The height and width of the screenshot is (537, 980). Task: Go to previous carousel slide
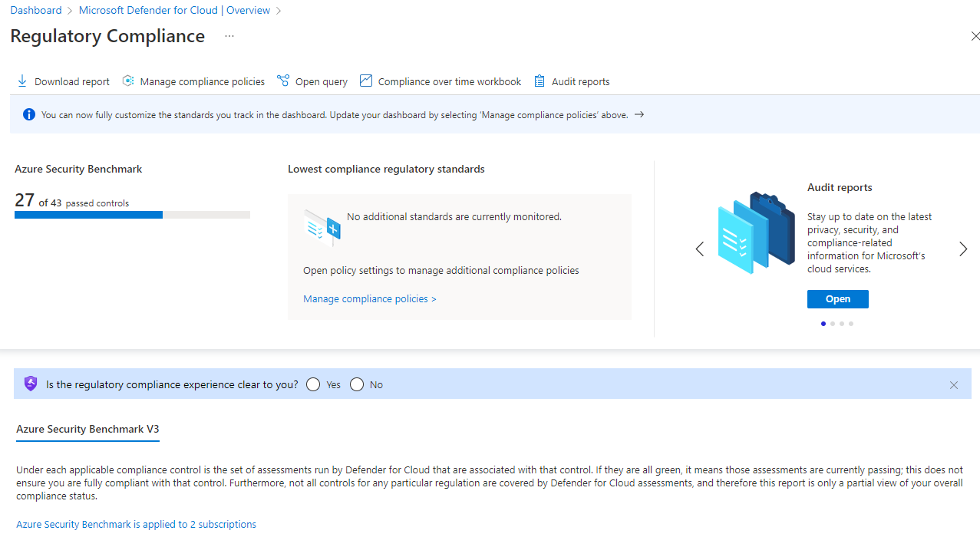point(700,249)
